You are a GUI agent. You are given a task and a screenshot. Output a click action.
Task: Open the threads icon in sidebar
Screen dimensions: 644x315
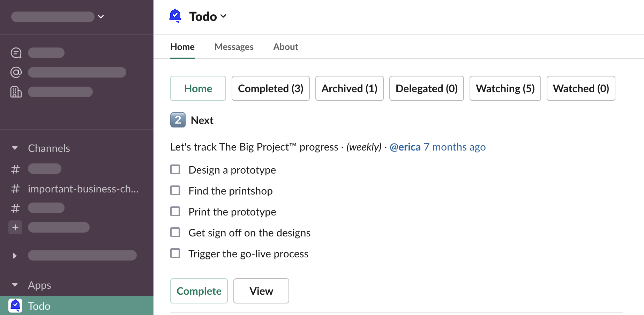point(16,53)
